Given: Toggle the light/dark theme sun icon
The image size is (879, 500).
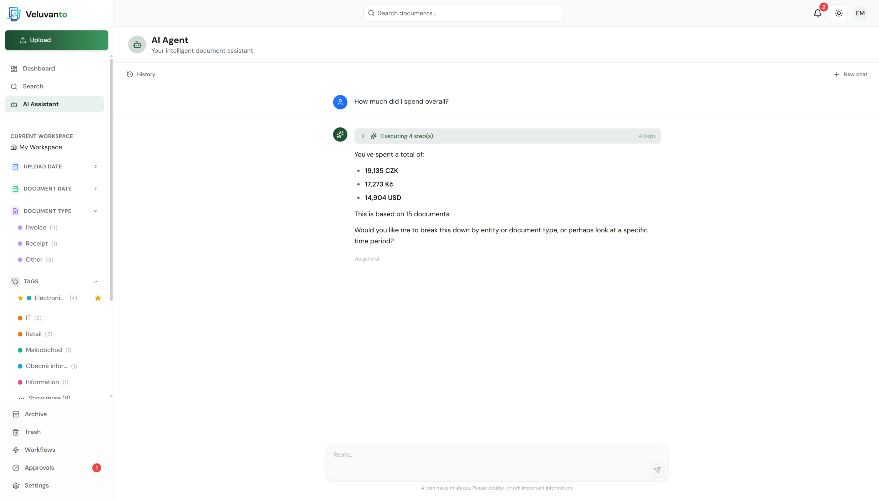Looking at the screenshot, I should pos(839,13).
